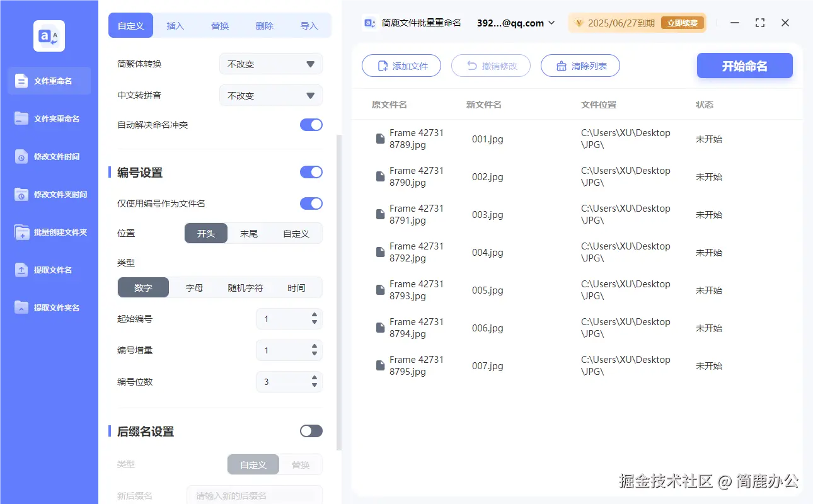
Task: Click the broom icon in 清除列表
Action: click(562, 66)
